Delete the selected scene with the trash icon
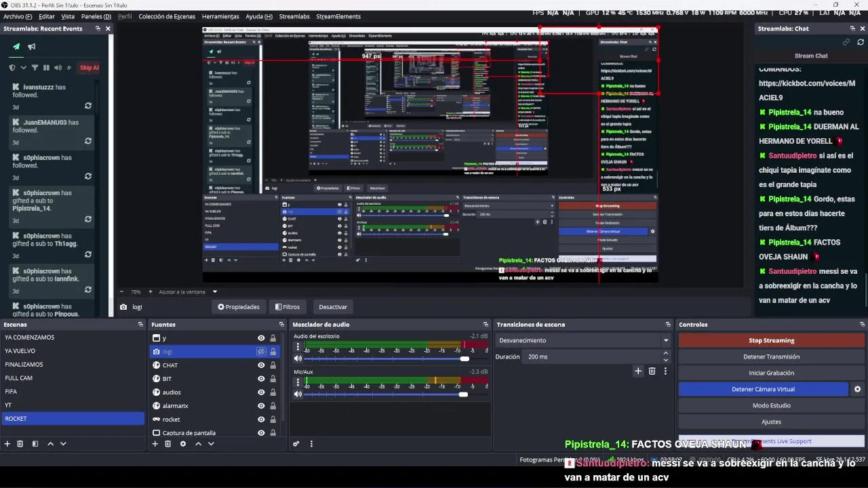 [x=20, y=444]
